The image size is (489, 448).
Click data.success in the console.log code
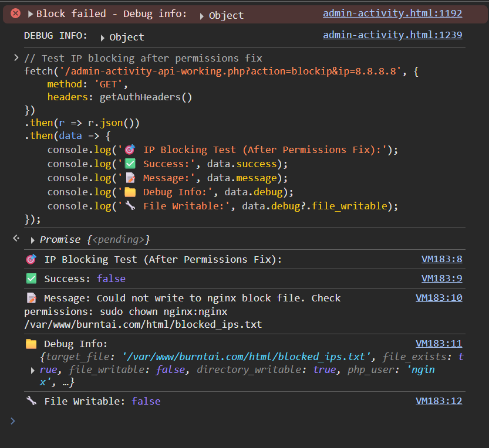pos(242,164)
